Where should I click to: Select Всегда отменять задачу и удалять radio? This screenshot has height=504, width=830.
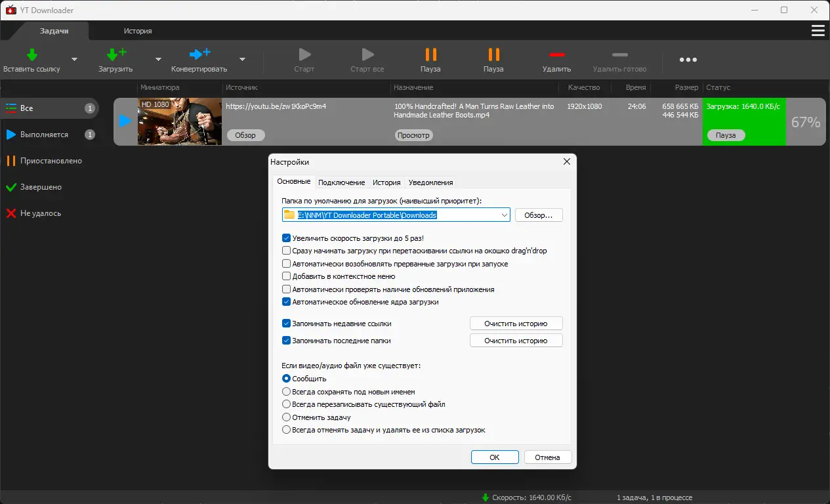tap(286, 430)
